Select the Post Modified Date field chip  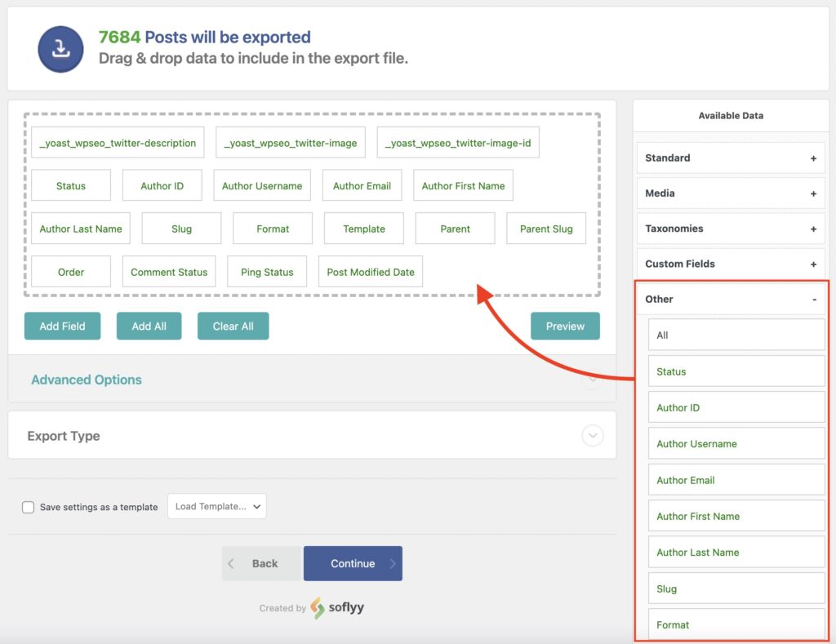point(370,271)
